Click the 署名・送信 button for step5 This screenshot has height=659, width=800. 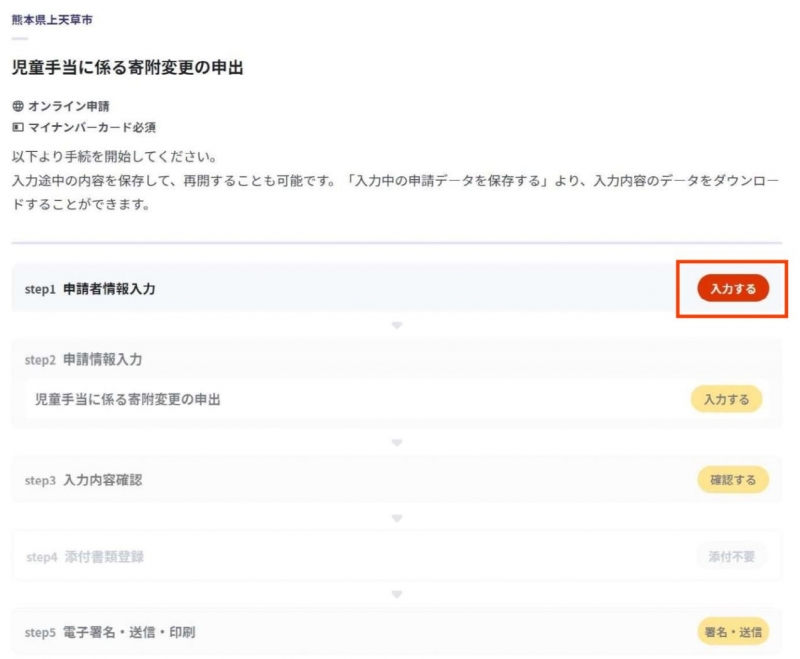733,632
